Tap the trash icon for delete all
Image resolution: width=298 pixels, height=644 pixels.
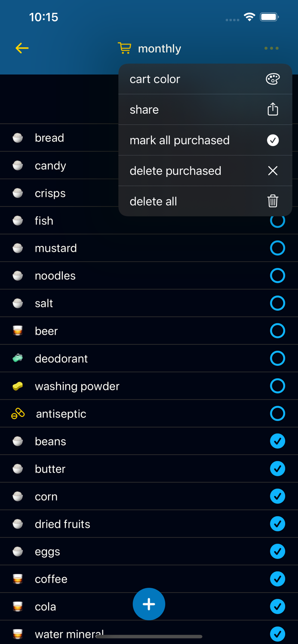[273, 201]
